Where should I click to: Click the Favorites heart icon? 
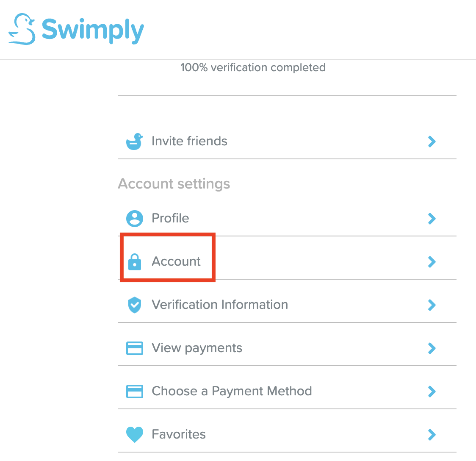click(x=135, y=435)
